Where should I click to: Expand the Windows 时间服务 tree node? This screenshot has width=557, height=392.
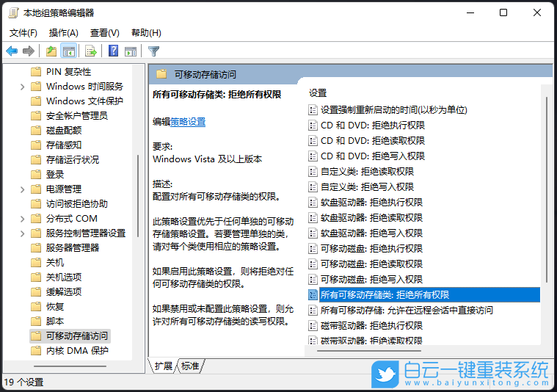point(22,87)
